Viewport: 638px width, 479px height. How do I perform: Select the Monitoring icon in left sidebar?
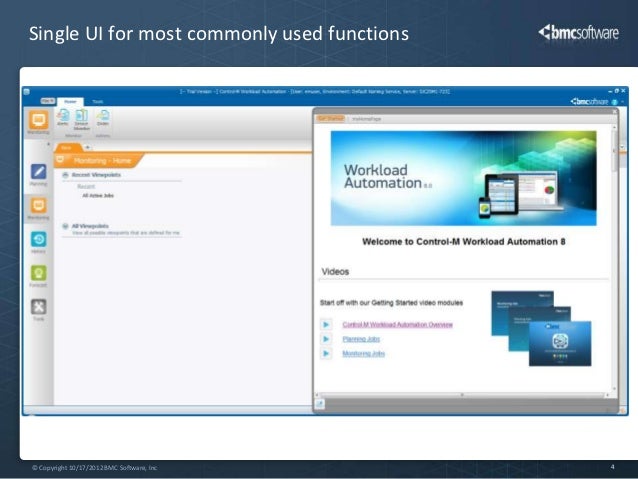coord(39,206)
